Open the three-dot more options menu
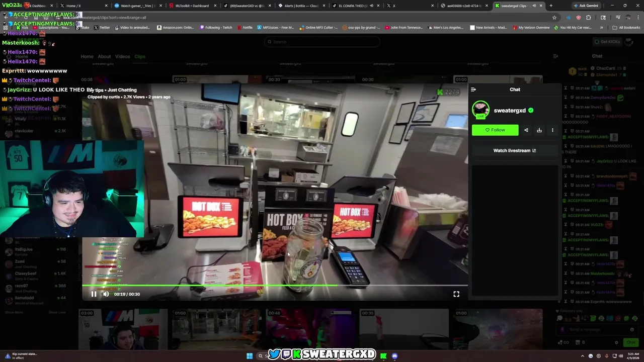 point(552,130)
